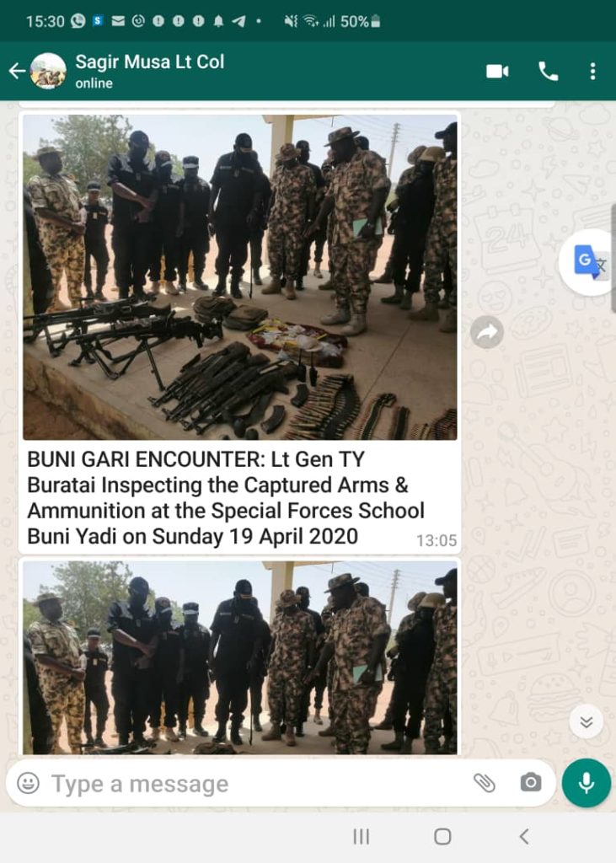
Task: Tap the system back navigation chevron
Action: point(524,837)
